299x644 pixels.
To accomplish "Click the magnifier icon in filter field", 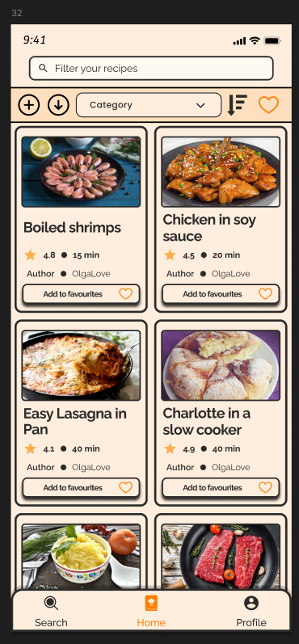I will pyautogui.click(x=43, y=68).
